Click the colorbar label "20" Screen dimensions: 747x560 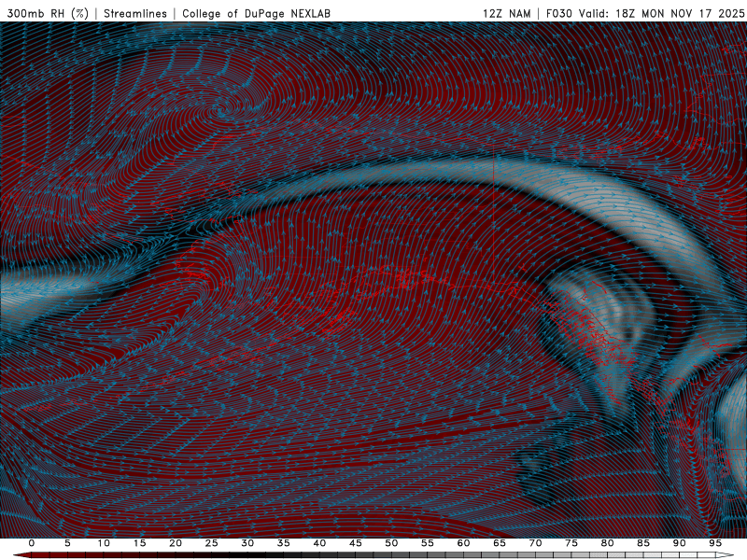pyautogui.click(x=176, y=543)
